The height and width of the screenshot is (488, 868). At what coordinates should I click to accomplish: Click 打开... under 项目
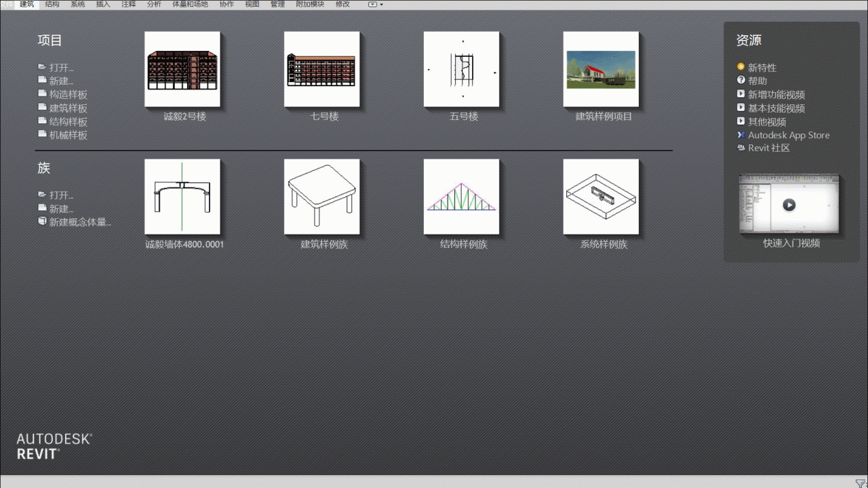click(62, 68)
